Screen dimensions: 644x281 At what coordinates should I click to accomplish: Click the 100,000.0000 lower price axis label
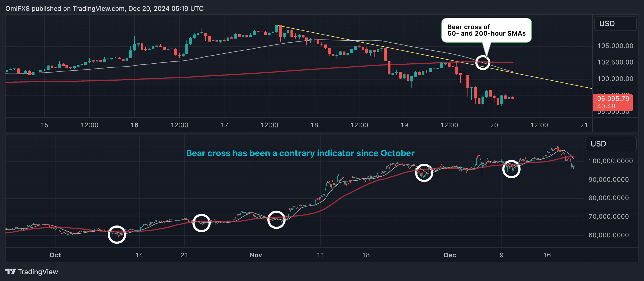(611, 161)
